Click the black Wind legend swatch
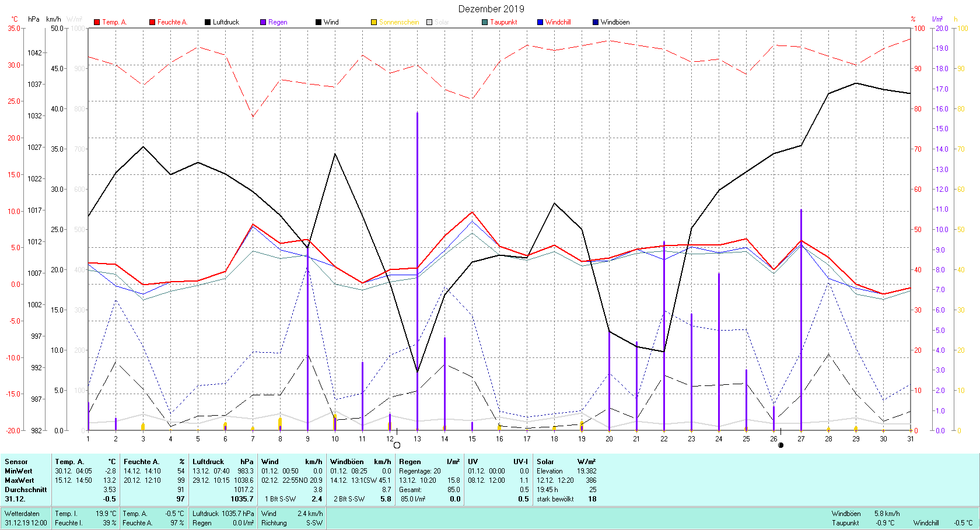This screenshot has width=980, height=530. pyautogui.click(x=318, y=22)
